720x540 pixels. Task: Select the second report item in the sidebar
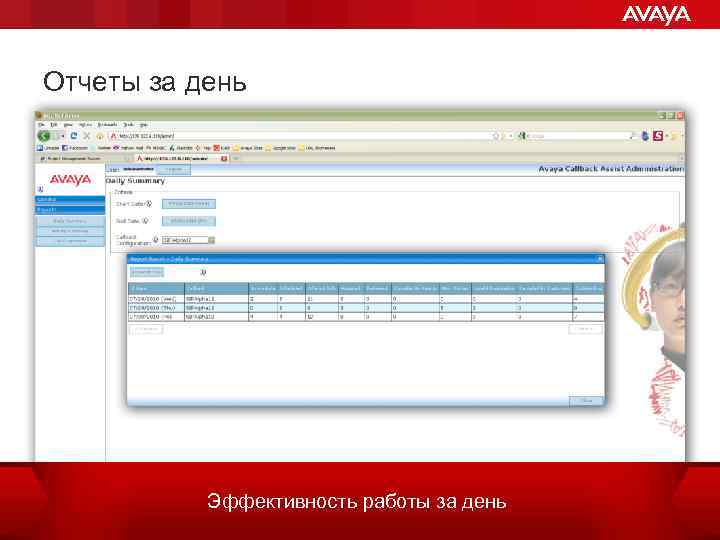(x=70, y=231)
